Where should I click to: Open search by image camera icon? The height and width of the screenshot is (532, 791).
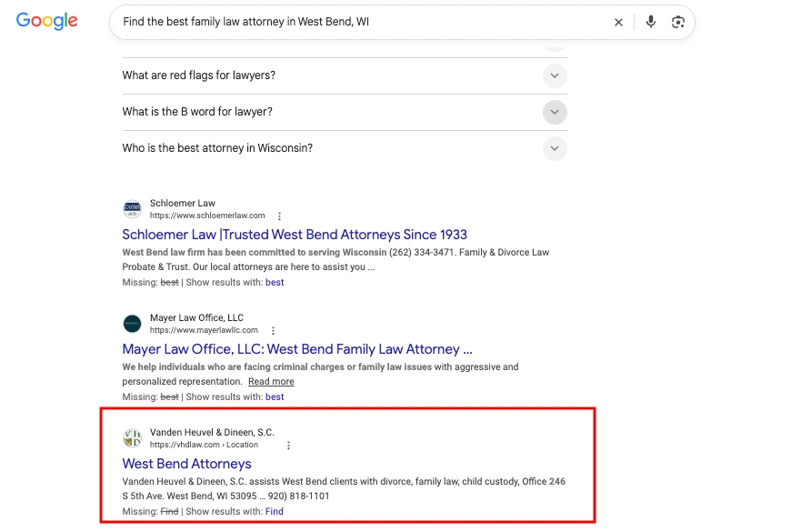(x=678, y=22)
